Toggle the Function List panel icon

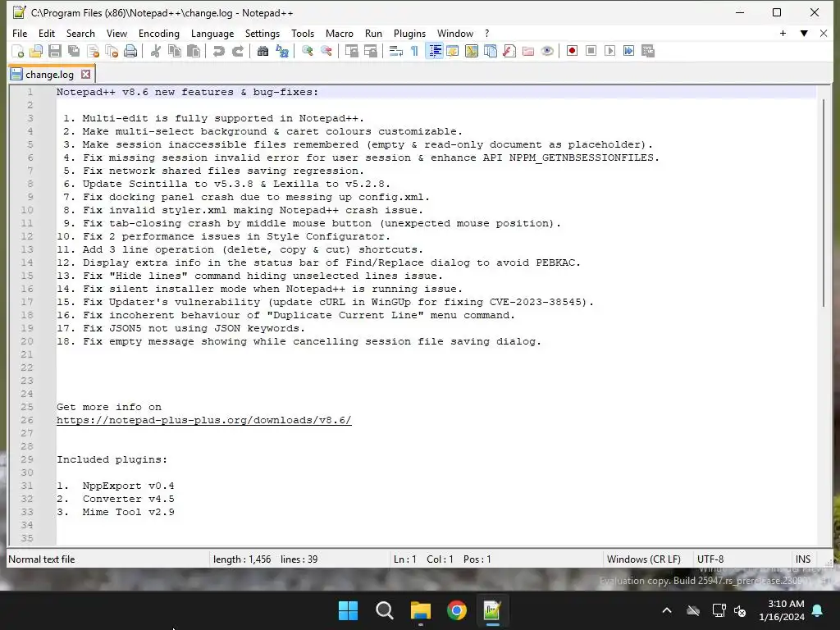pyautogui.click(x=509, y=52)
